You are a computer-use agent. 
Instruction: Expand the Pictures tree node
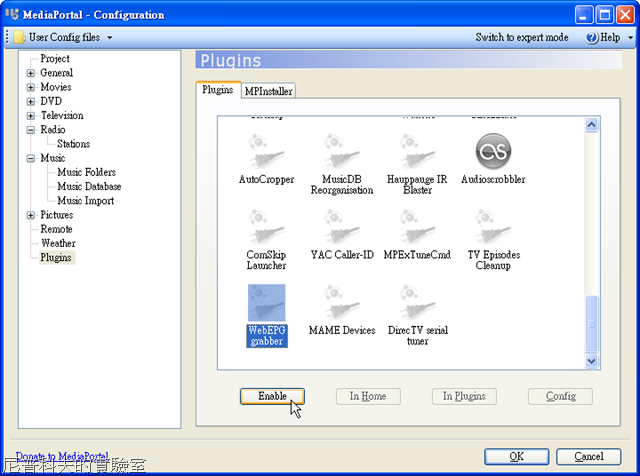31,215
